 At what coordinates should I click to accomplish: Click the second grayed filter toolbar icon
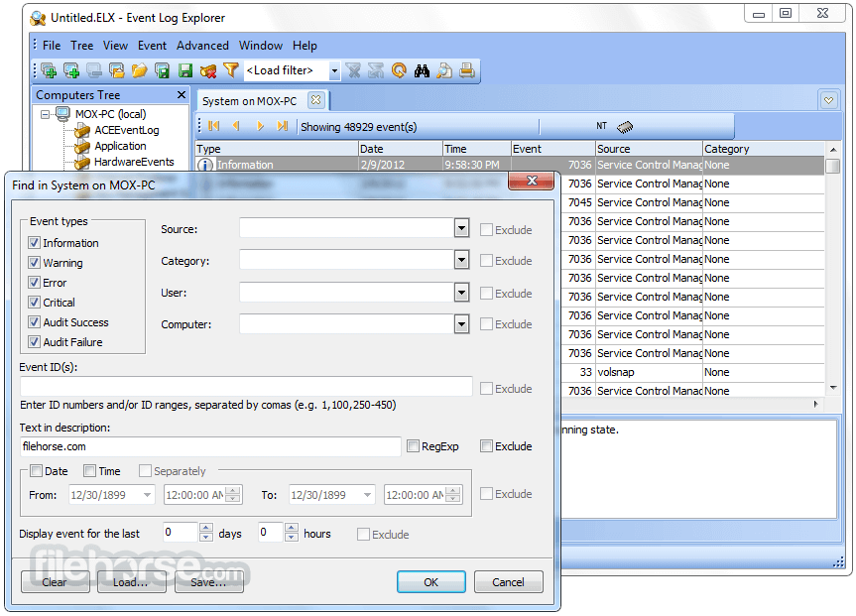click(x=376, y=70)
